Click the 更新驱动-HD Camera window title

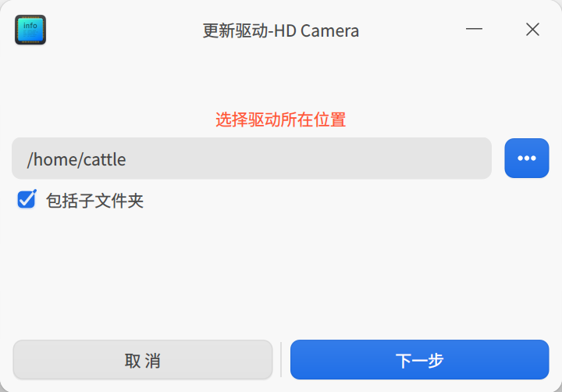[280, 30]
